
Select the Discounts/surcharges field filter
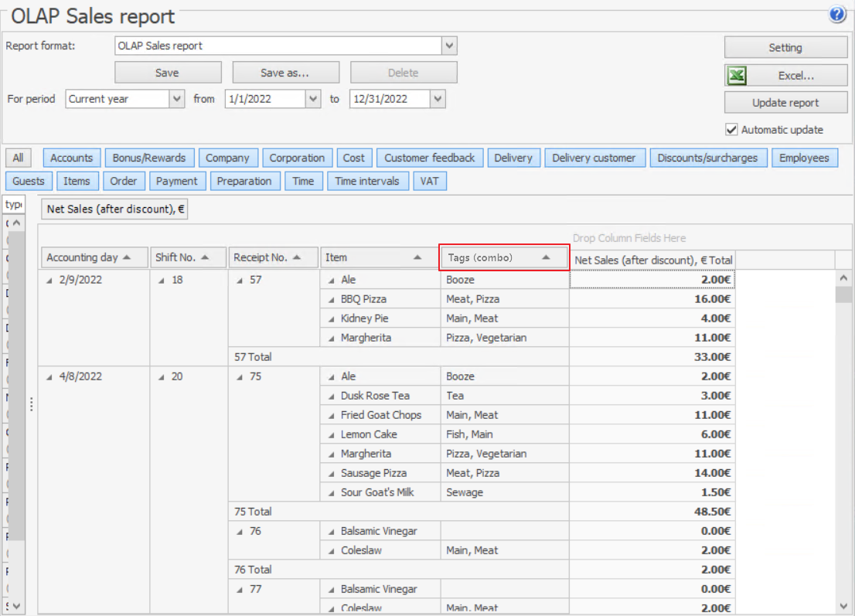(x=709, y=158)
